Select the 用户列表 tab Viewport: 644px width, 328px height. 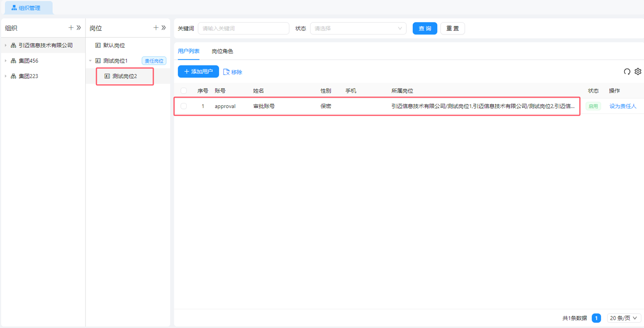pyautogui.click(x=188, y=51)
